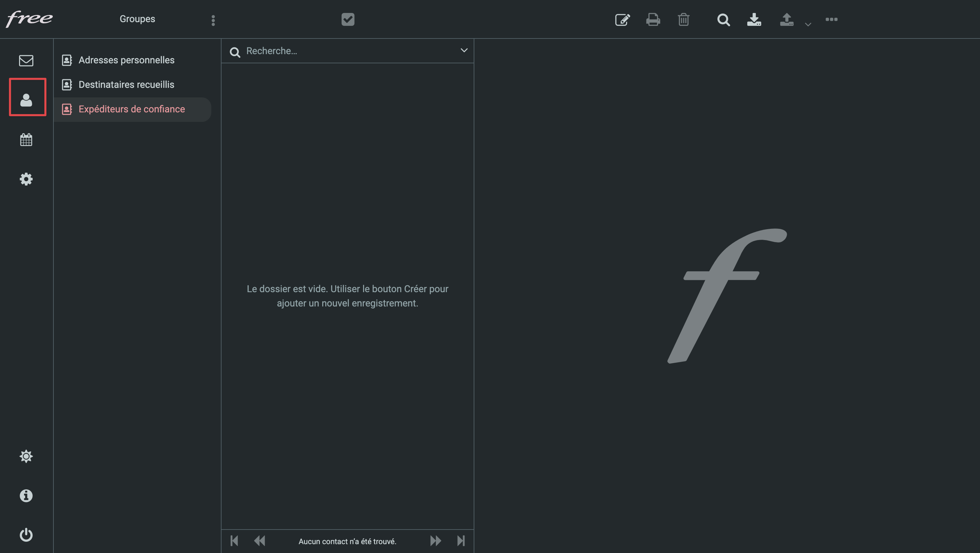Open the About info icon

click(x=26, y=495)
